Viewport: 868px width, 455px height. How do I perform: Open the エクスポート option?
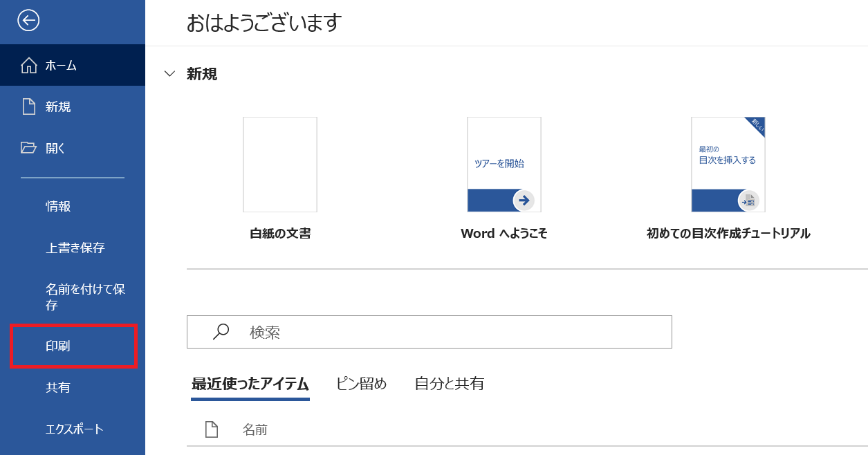pos(75,429)
